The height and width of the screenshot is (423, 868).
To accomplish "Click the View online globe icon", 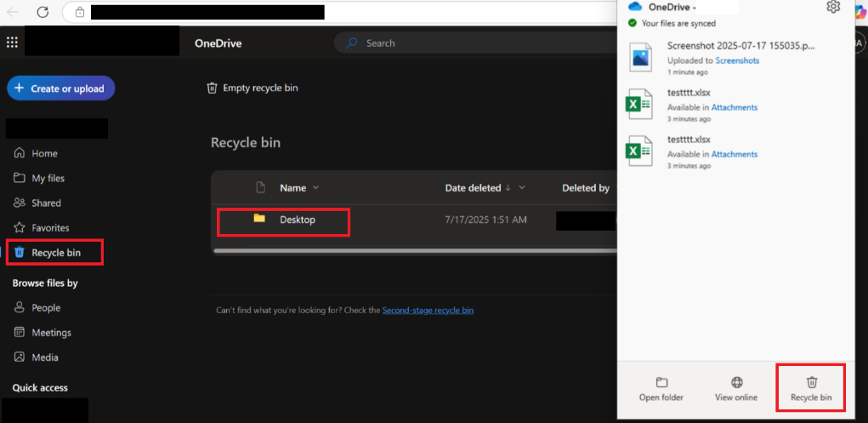I will (x=736, y=382).
